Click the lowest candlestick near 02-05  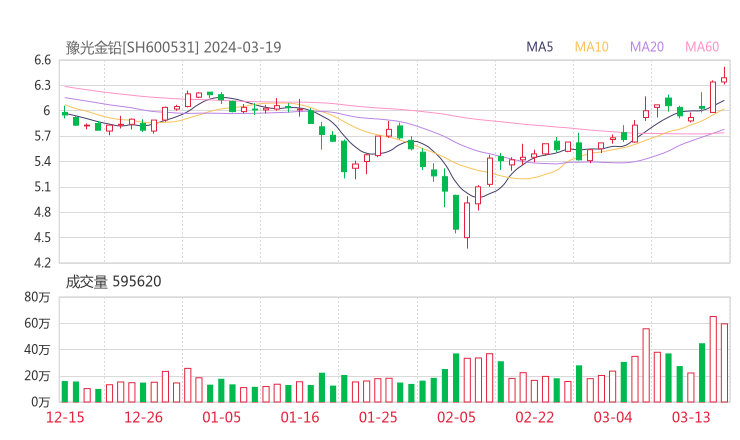[x=467, y=220]
